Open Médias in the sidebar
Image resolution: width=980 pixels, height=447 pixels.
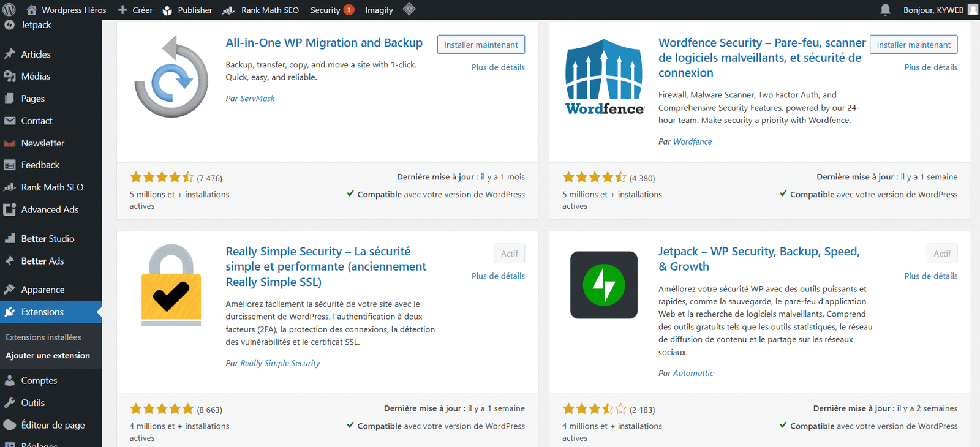point(36,77)
